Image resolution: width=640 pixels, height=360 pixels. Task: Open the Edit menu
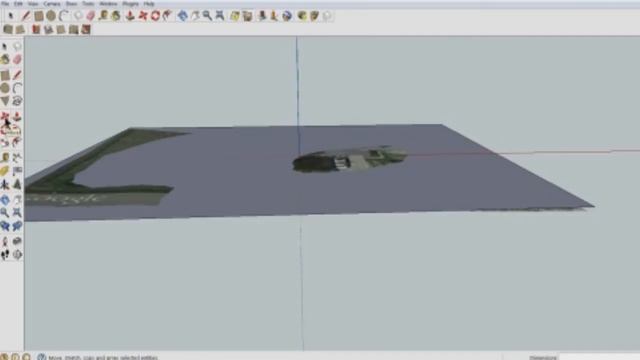click(18, 4)
